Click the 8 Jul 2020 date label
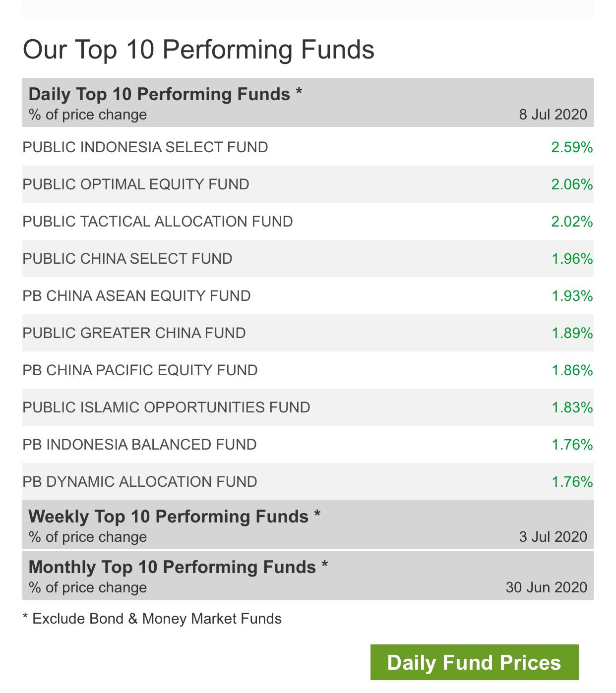 (553, 115)
